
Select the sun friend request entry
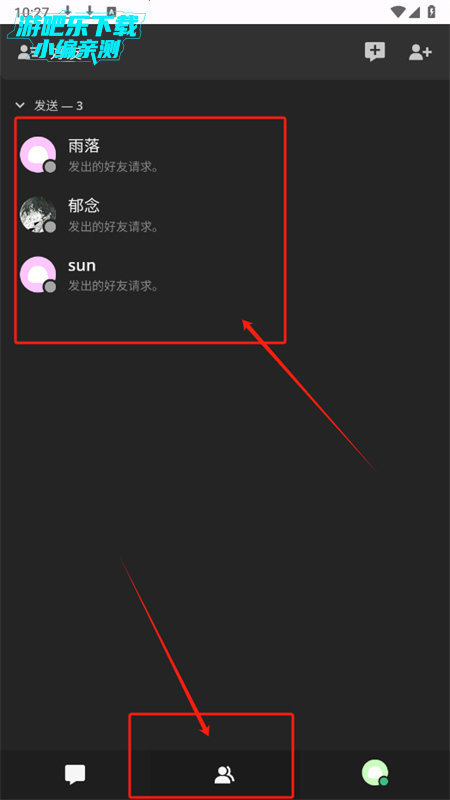[x=150, y=274]
